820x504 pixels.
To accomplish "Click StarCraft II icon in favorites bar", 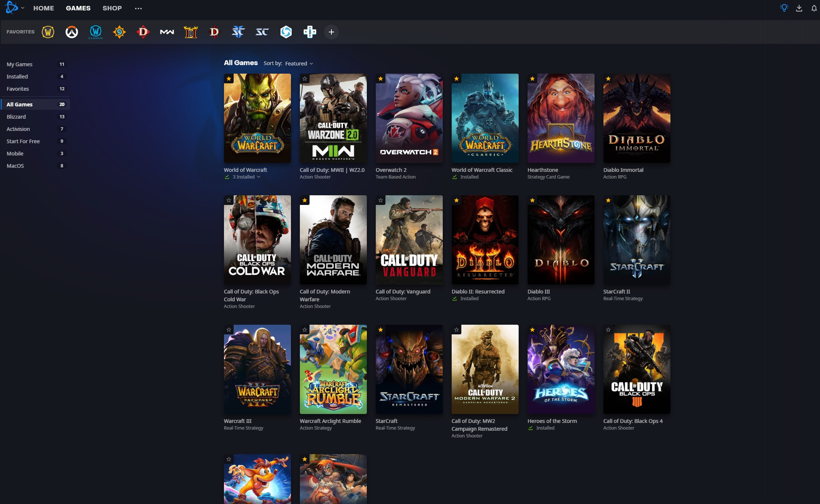I will (x=238, y=32).
